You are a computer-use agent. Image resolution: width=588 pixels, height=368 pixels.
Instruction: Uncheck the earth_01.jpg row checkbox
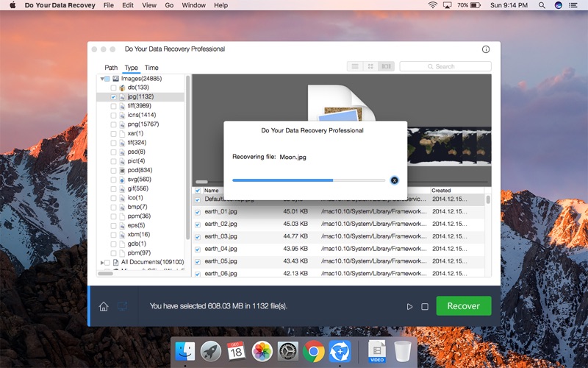click(x=198, y=212)
